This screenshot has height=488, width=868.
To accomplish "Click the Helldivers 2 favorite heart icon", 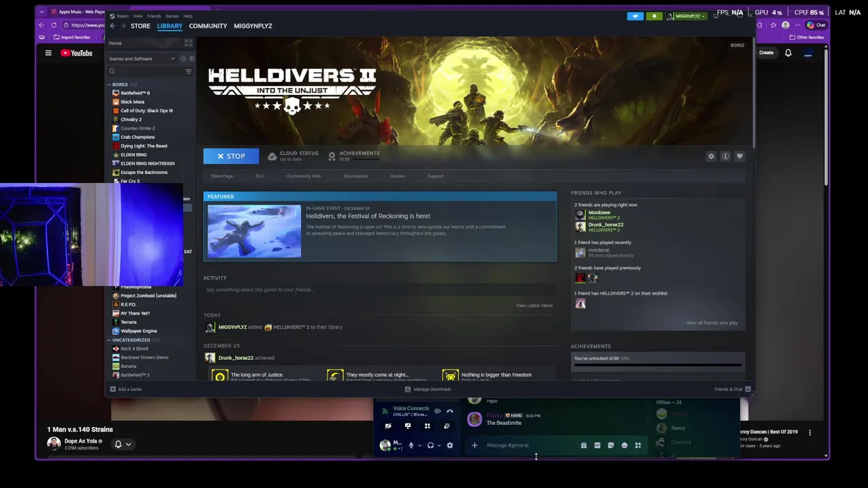I will 740,156.
